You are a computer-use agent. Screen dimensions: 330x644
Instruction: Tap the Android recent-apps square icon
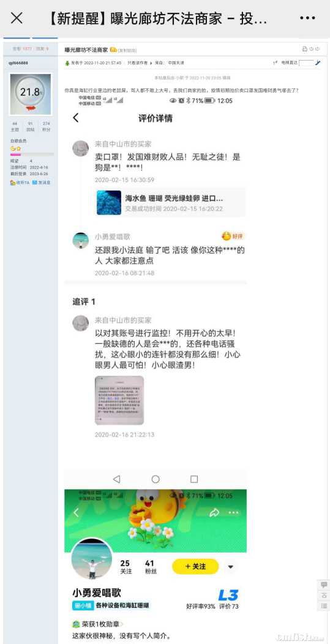(194, 479)
